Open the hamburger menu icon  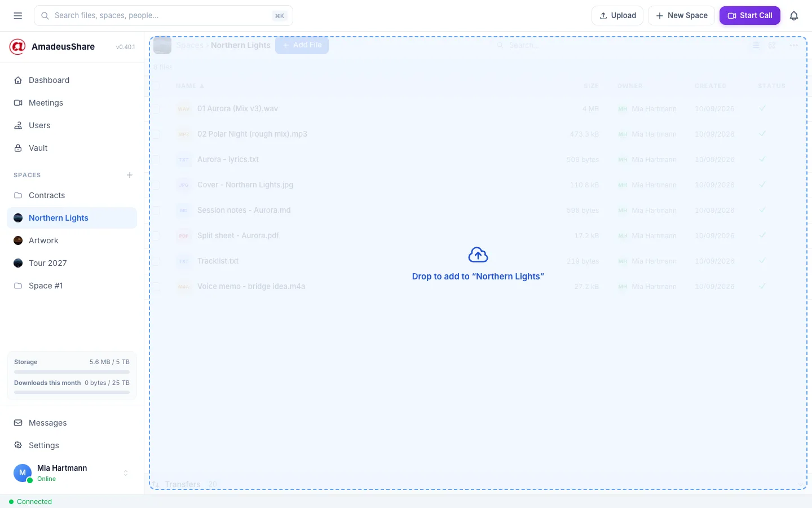[18, 16]
